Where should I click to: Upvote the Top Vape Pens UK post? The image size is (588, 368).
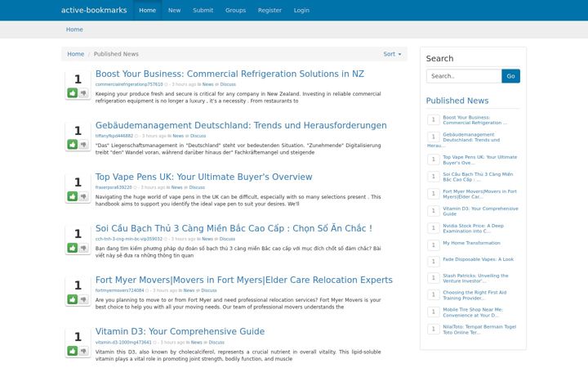(x=73, y=196)
